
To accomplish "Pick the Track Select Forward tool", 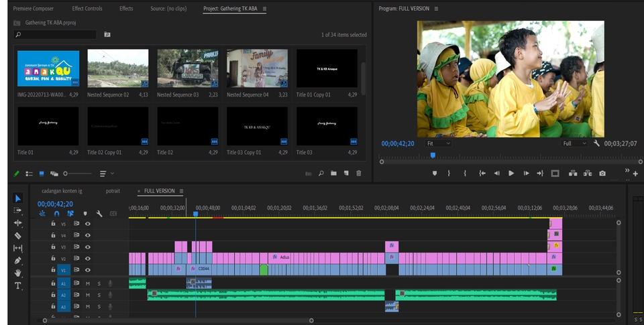I will (x=18, y=210).
